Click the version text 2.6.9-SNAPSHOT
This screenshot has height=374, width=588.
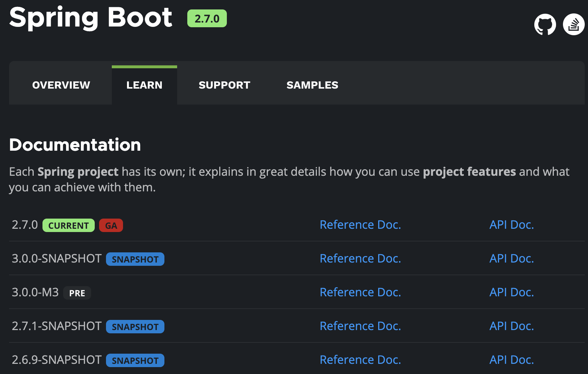57,360
